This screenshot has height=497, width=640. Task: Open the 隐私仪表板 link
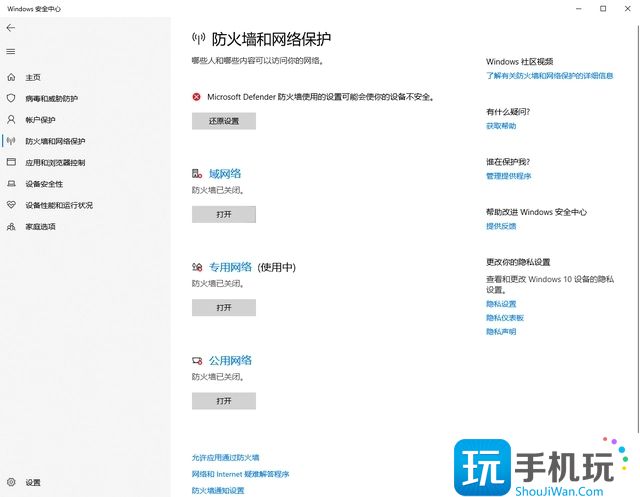point(504,318)
